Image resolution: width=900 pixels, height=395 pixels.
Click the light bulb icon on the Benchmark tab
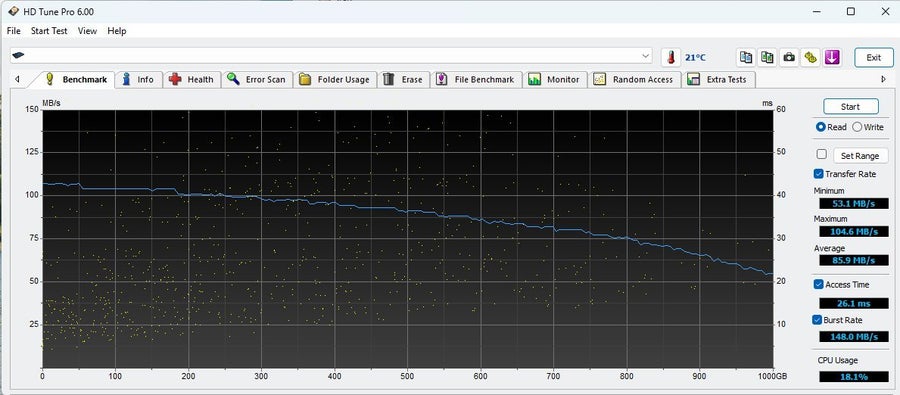coord(50,79)
